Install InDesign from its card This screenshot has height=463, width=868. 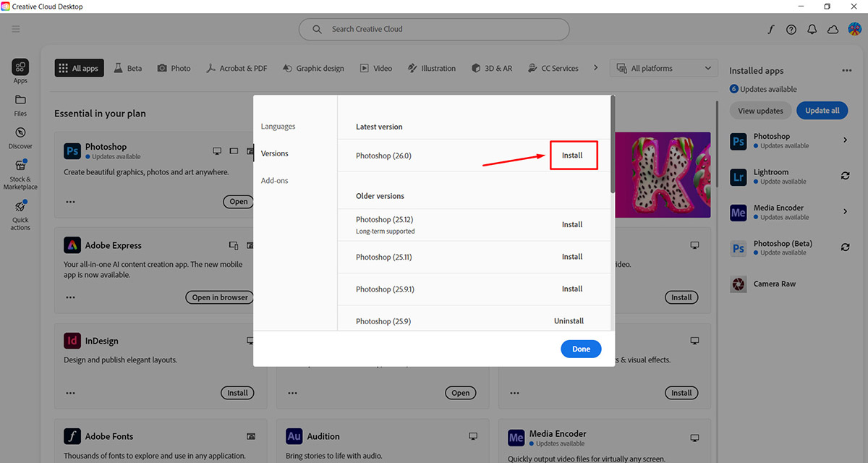[238, 393]
